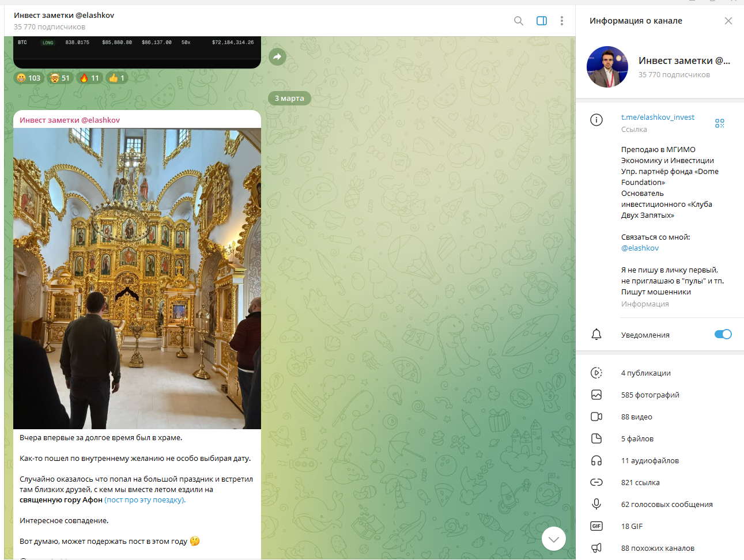This screenshot has height=560, width=744.
Task: Jump to bottom with the down-chevron button
Action: [554, 539]
